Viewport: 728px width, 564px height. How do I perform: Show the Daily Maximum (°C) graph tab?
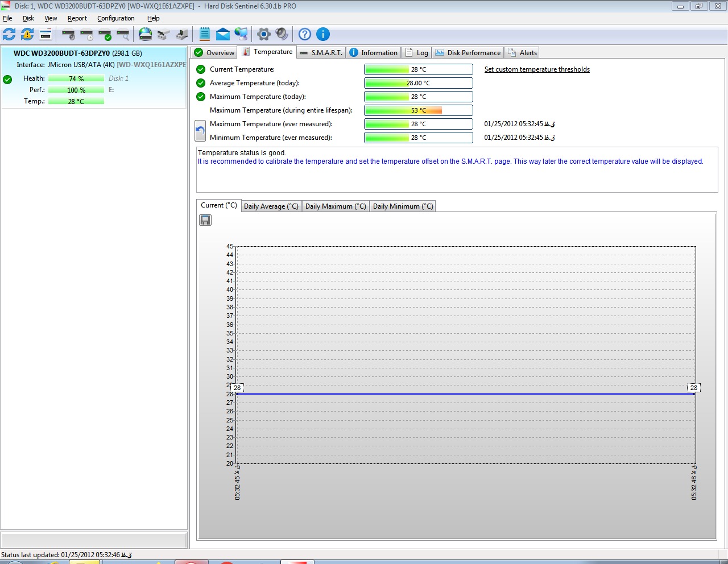click(336, 206)
